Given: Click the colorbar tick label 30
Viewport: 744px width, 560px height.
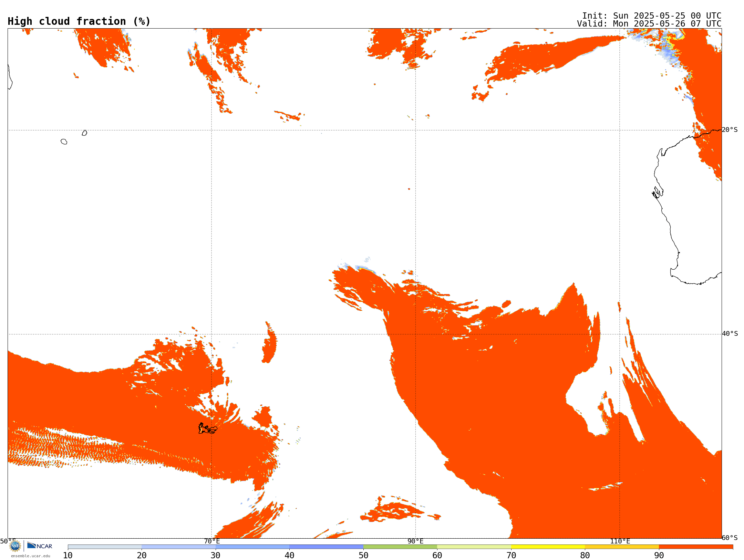Looking at the screenshot, I should coord(216,556).
